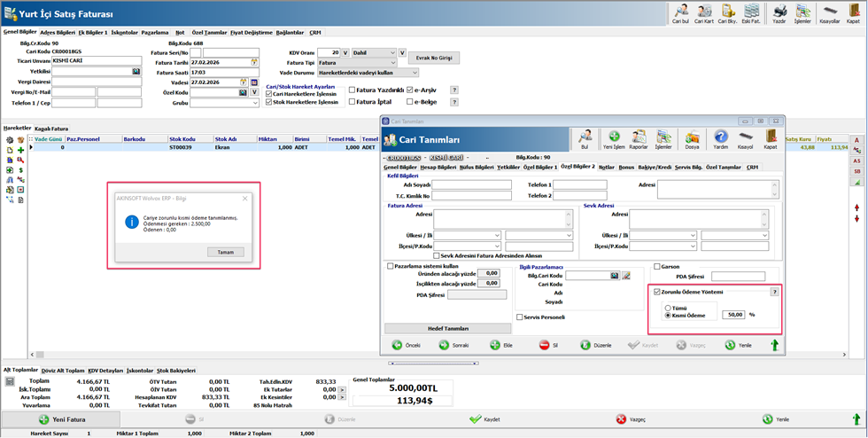Image resolution: width=868 pixels, height=438 pixels.
Task: Expand the Grubu dropdown
Action: click(255, 102)
